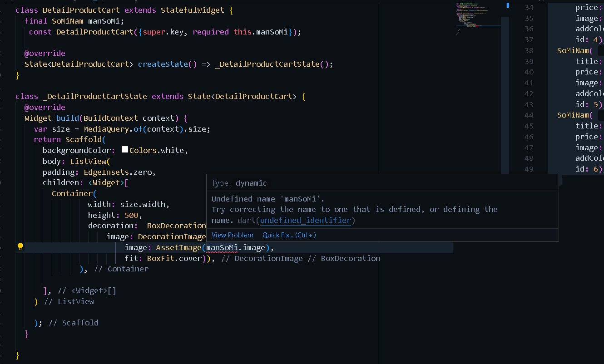This screenshot has height=364, width=604.
Task: Click AssetImage constructor call
Action: tap(178, 247)
